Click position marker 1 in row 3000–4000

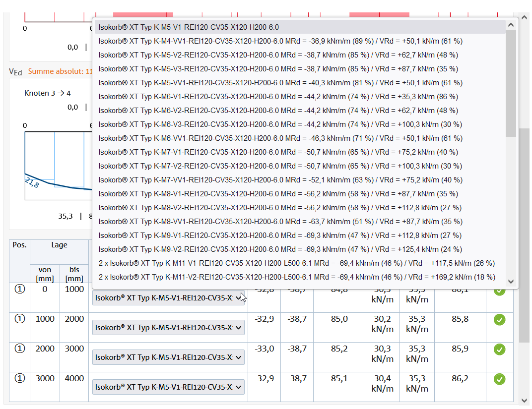tap(20, 378)
